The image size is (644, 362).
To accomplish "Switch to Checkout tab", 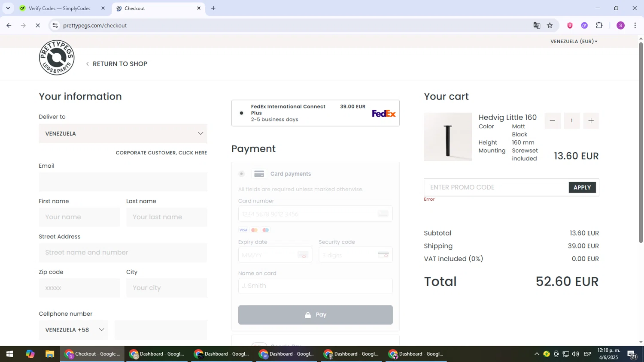I will (158, 8).
